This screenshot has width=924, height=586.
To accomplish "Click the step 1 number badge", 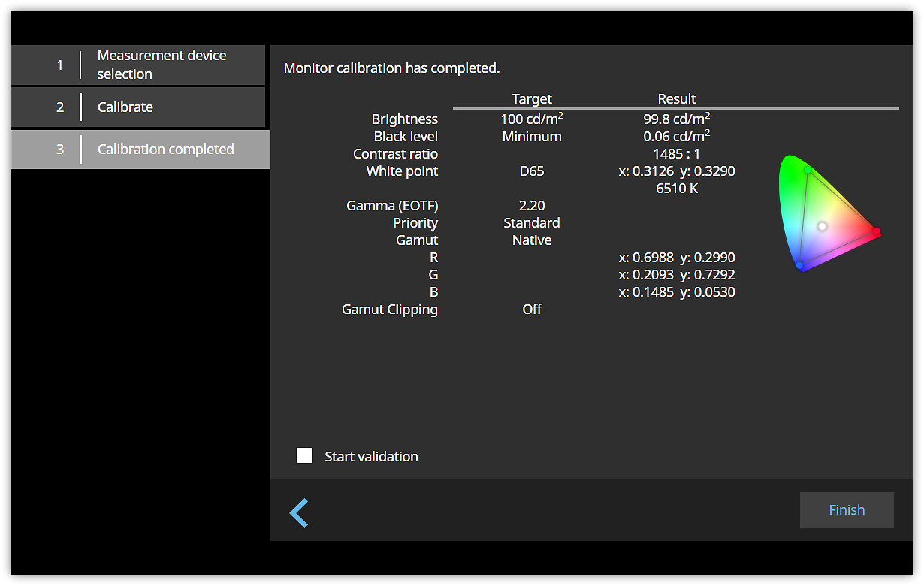I will point(59,65).
